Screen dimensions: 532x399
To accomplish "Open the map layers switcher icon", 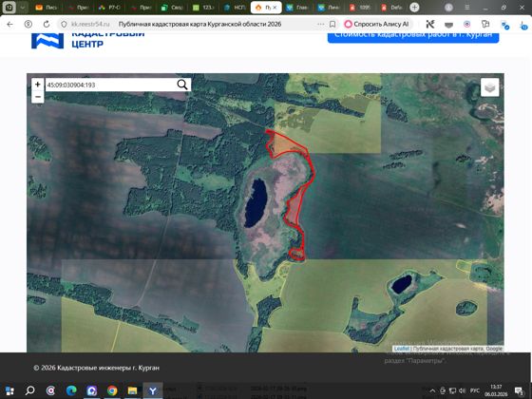I will 489,87.
